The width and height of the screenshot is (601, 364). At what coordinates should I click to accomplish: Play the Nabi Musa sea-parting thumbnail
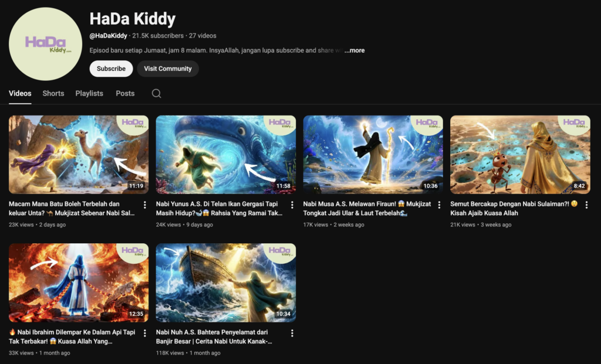coord(373,155)
